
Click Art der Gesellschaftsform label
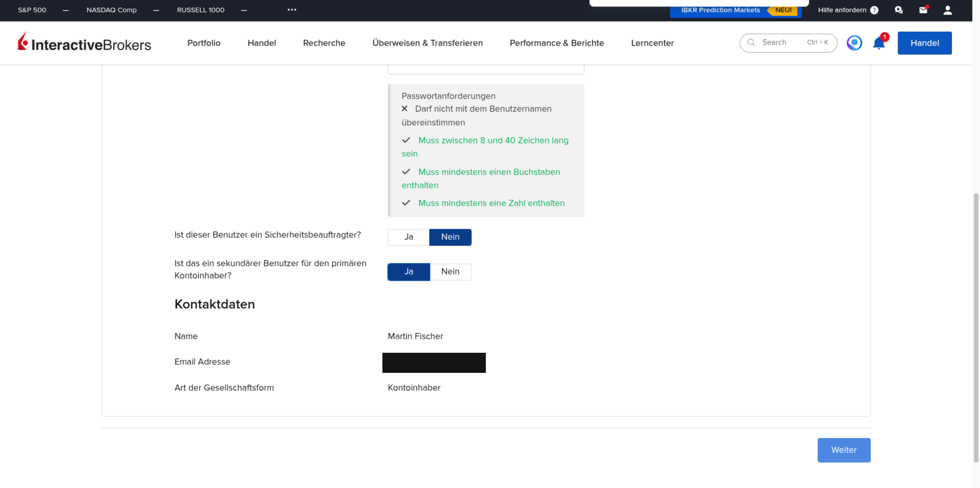(x=224, y=388)
